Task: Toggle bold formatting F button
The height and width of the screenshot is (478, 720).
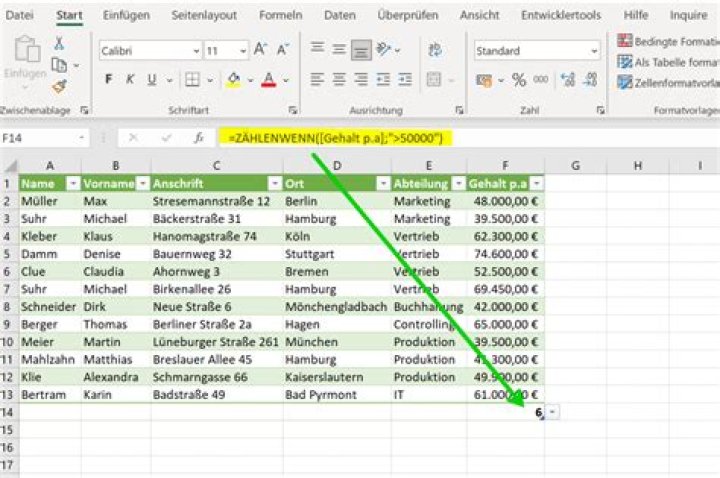Action: tap(108, 79)
